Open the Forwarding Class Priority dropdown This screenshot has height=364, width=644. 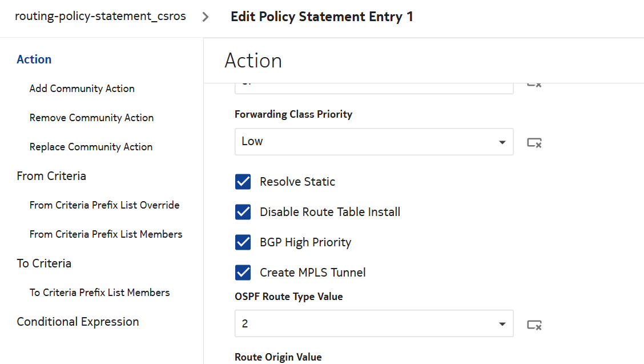(x=373, y=142)
